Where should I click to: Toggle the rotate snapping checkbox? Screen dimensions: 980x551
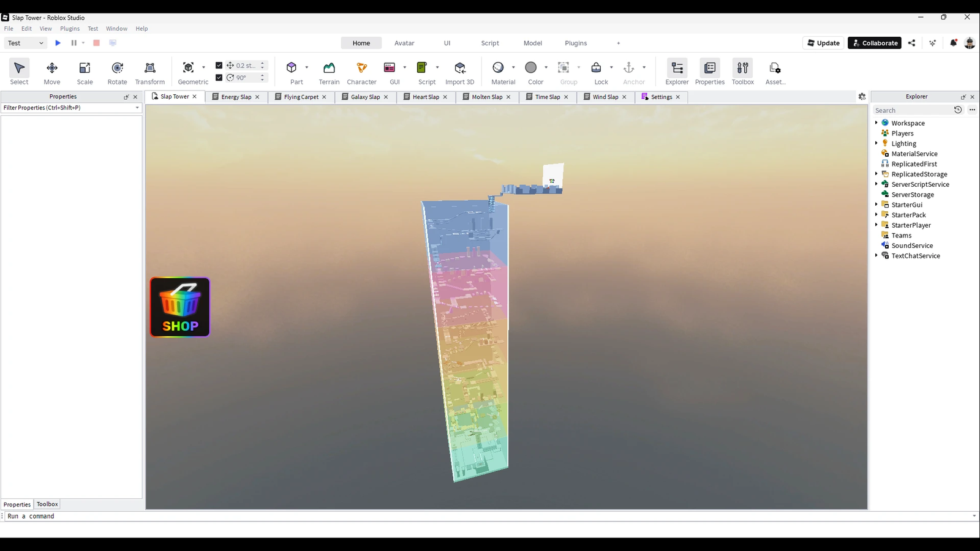(x=219, y=78)
